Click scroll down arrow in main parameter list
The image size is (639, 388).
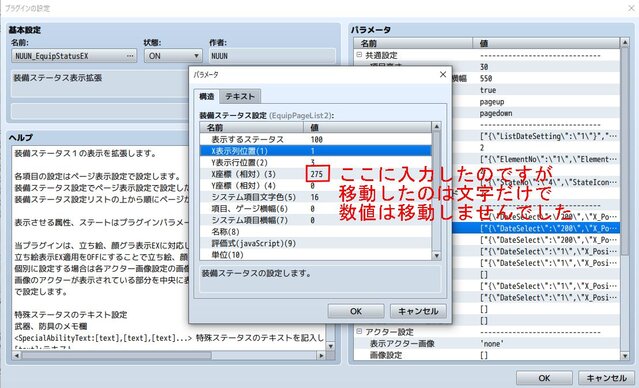[x=625, y=355]
